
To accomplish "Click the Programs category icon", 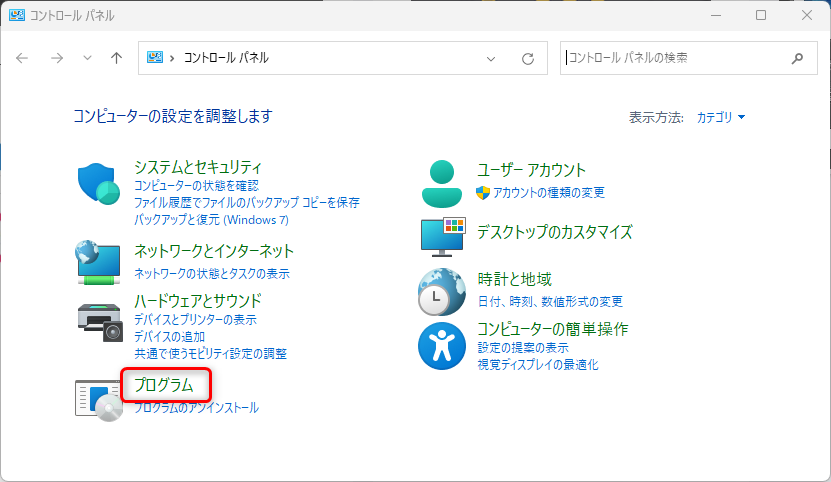I will [x=98, y=397].
